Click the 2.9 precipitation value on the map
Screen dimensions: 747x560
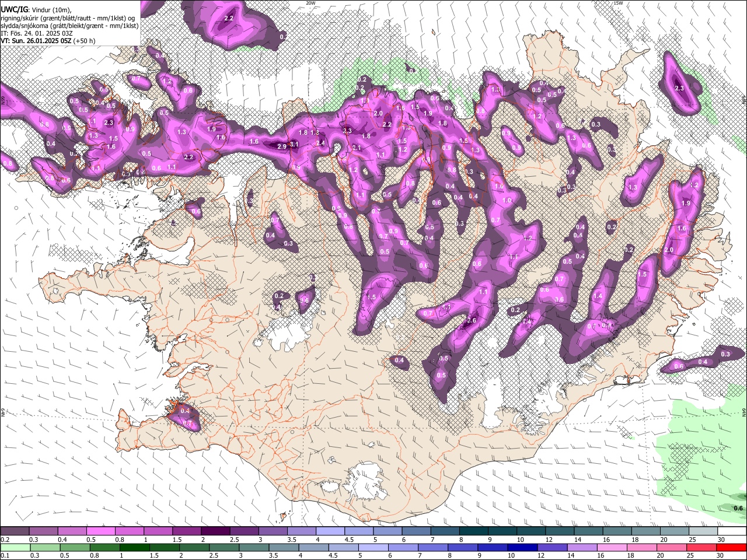pos(282,146)
